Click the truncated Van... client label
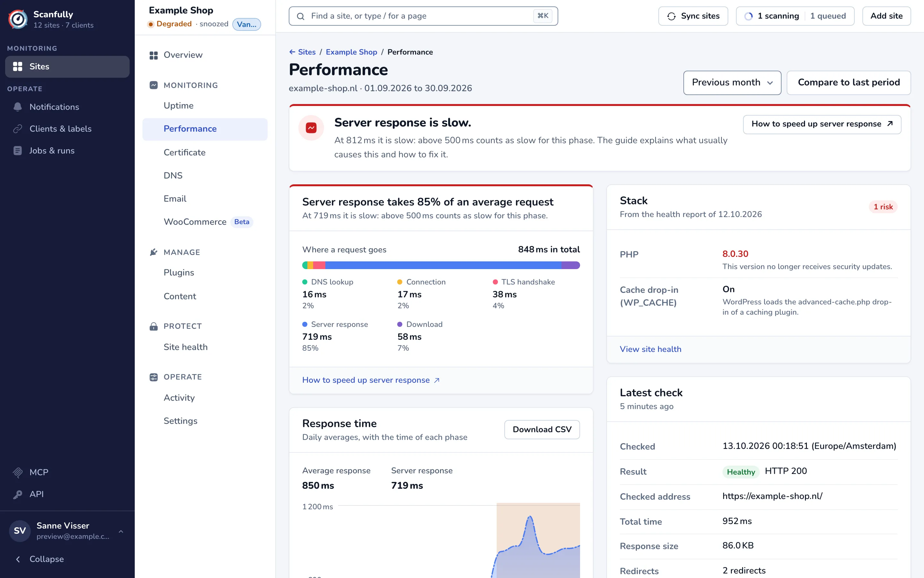This screenshot has height=578, width=924. (247, 24)
